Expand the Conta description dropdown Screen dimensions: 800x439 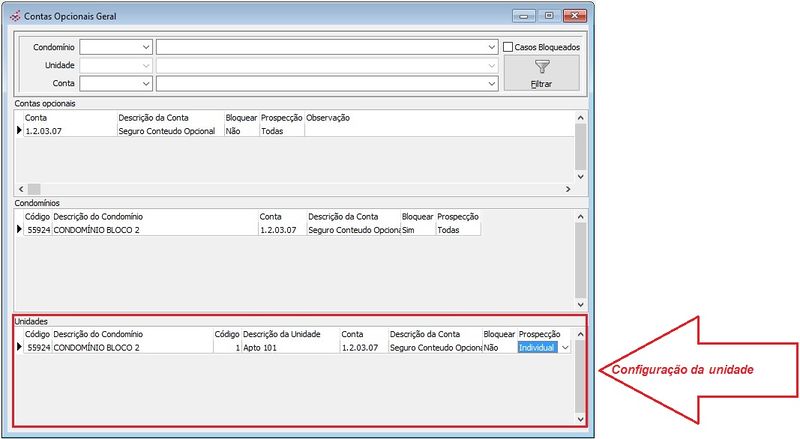pyautogui.click(x=491, y=83)
